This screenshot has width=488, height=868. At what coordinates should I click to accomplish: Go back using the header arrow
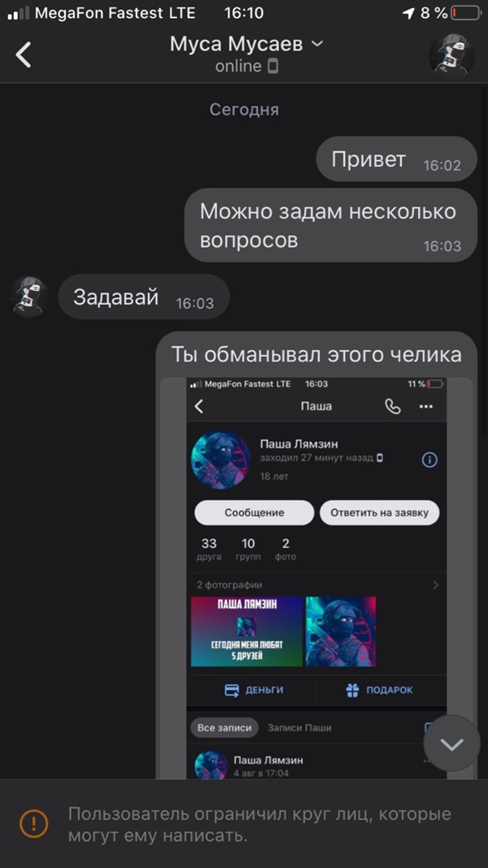click(23, 55)
